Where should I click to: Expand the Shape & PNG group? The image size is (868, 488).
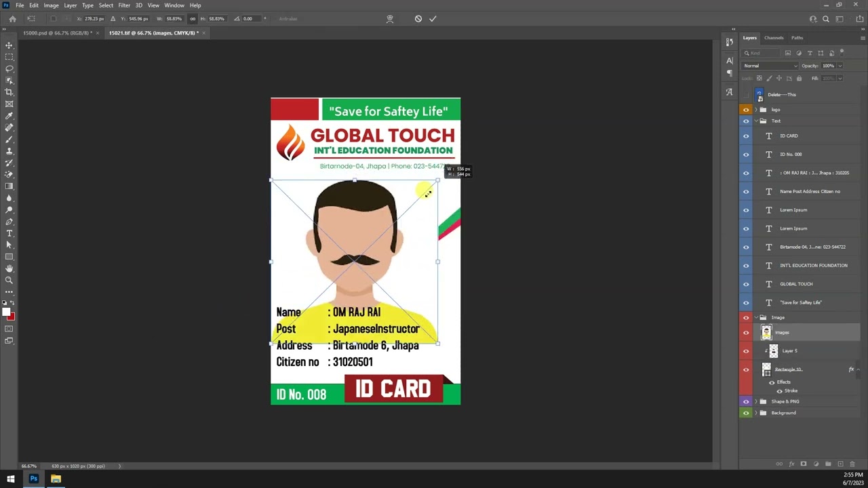[756, 401]
